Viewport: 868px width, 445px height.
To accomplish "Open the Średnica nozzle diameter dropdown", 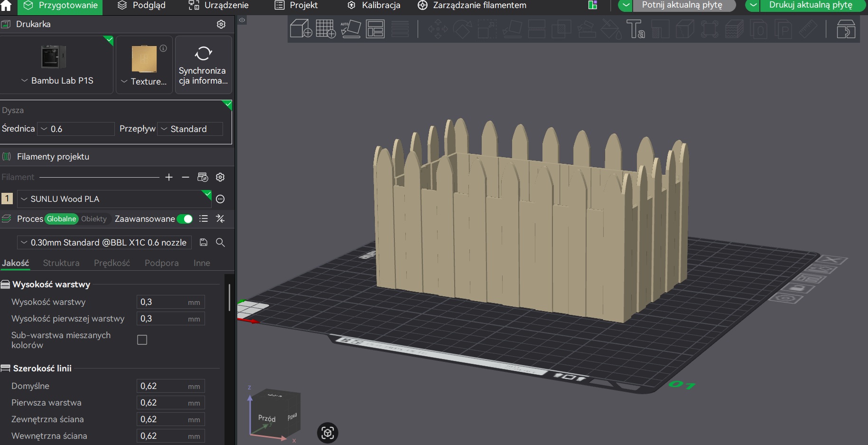I will [76, 129].
